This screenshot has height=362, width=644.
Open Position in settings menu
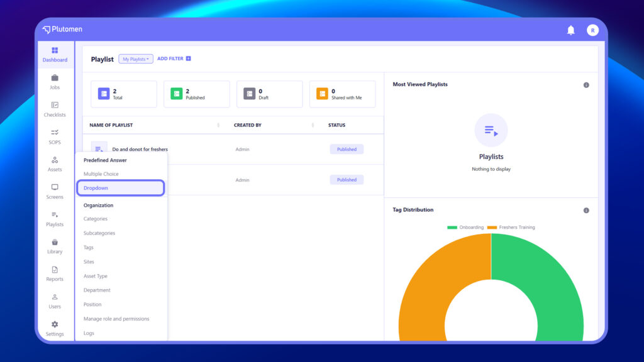(92, 305)
